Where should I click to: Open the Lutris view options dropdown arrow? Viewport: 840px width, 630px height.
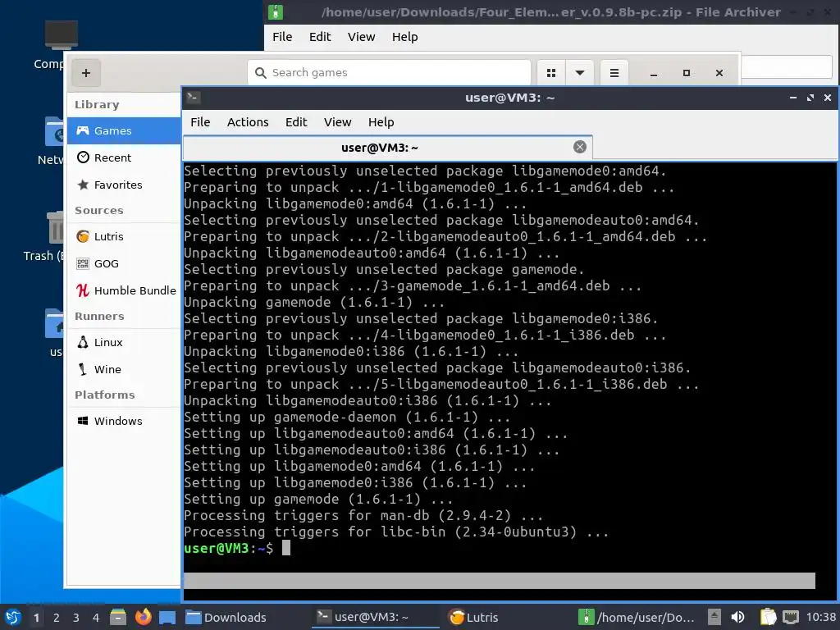[x=580, y=73]
